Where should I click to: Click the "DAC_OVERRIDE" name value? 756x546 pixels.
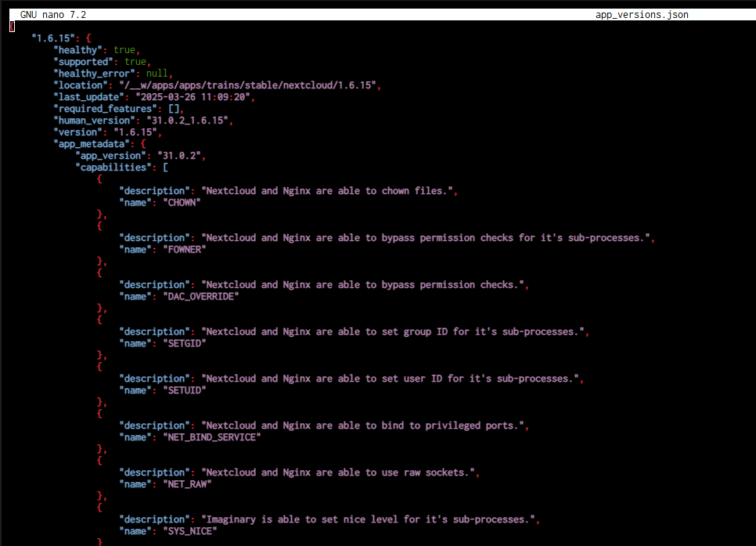click(x=200, y=296)
